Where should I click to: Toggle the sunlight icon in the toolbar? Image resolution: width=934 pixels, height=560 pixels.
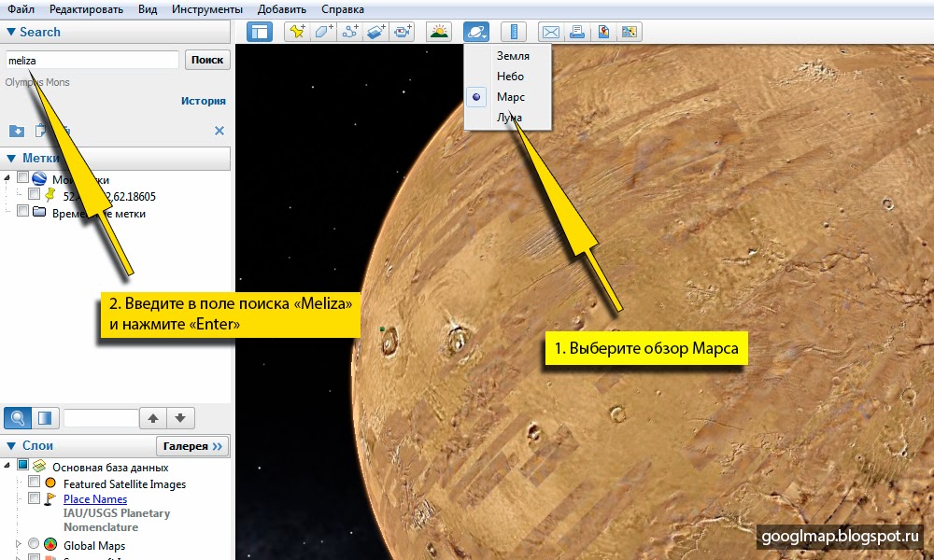coord(439,32)
